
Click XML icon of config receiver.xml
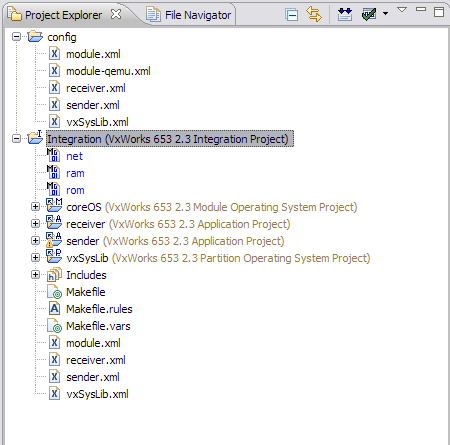click(54, 88)
